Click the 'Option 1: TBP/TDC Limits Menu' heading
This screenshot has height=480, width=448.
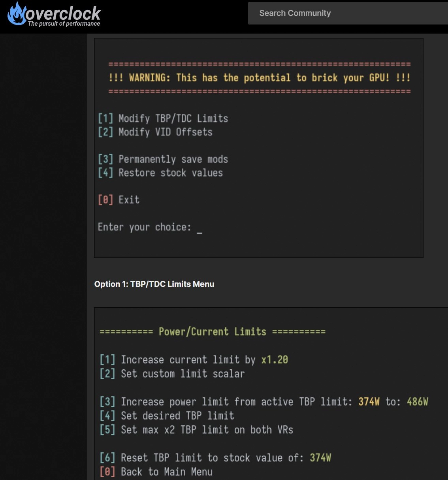154,284
